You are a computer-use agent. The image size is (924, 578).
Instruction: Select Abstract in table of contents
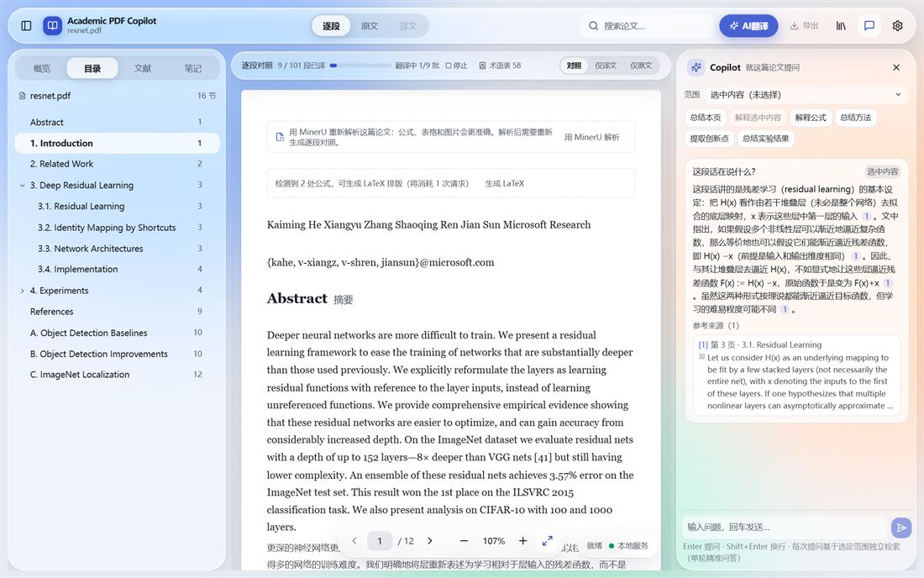click(x=118, y=122)
